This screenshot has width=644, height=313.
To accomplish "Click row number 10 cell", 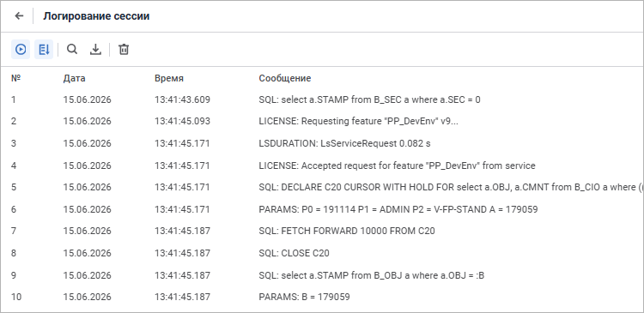I will tap(16, 297).
